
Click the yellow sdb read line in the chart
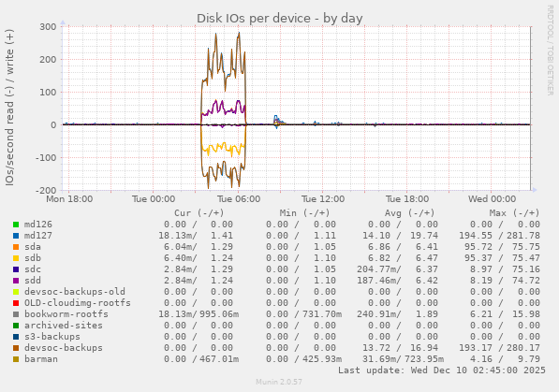pos(223,148)
